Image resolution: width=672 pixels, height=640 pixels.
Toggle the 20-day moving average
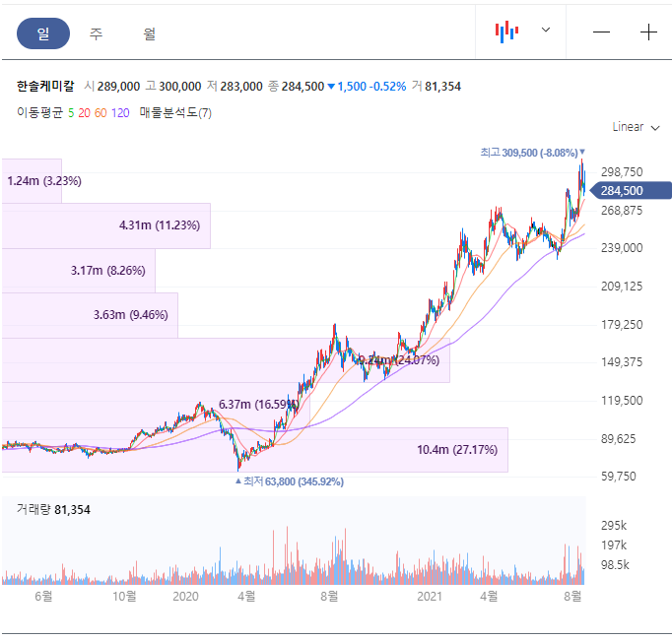[x=84, y=113]
